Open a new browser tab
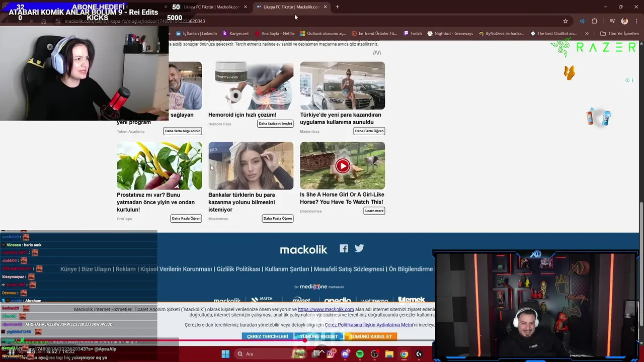 click(337, 7)
